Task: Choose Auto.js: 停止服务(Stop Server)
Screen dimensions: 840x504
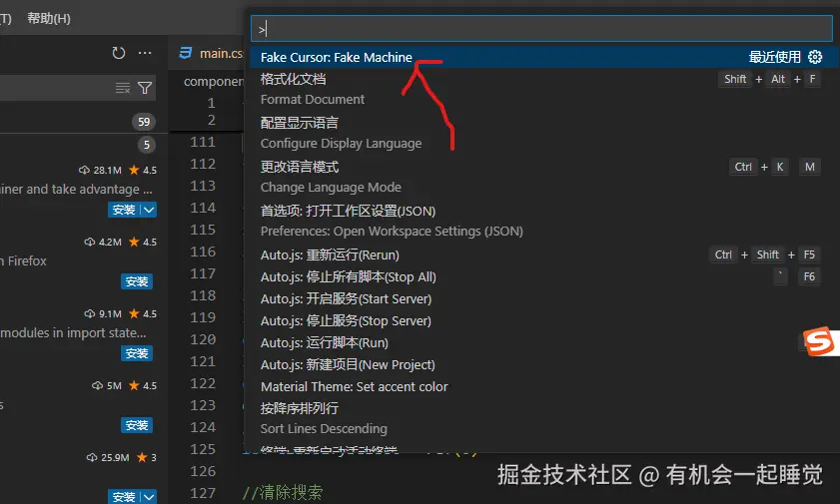Action: click(541, 320)
